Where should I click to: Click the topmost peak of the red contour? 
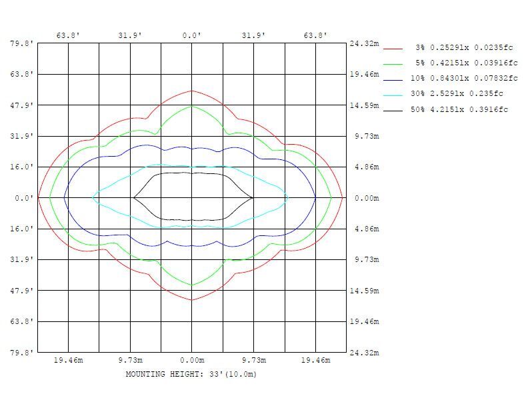192,91
